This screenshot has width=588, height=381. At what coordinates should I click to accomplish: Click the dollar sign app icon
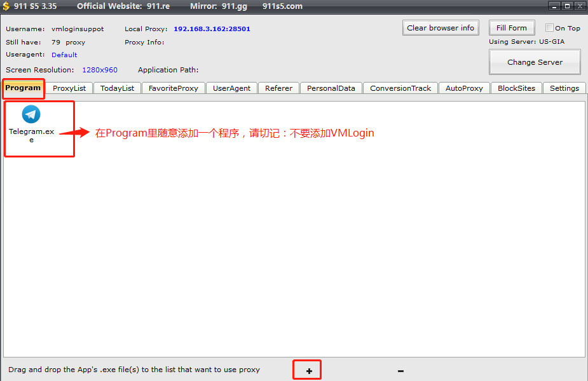[x=6, y=6]
